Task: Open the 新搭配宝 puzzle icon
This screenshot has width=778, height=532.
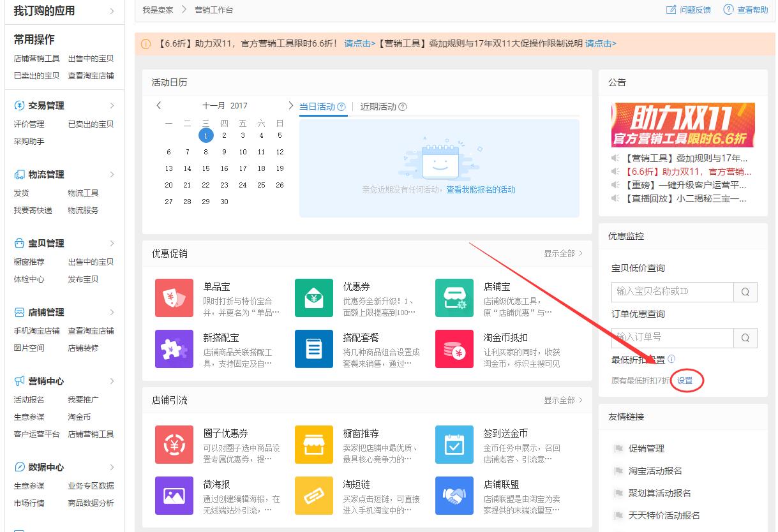Action: coord(174,349)
